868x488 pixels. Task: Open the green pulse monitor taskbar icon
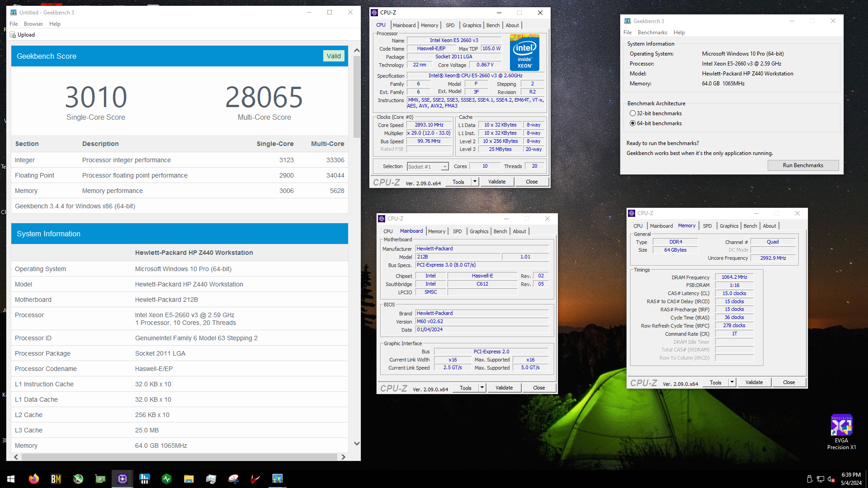pyautogui.click(x=167, y=479)
